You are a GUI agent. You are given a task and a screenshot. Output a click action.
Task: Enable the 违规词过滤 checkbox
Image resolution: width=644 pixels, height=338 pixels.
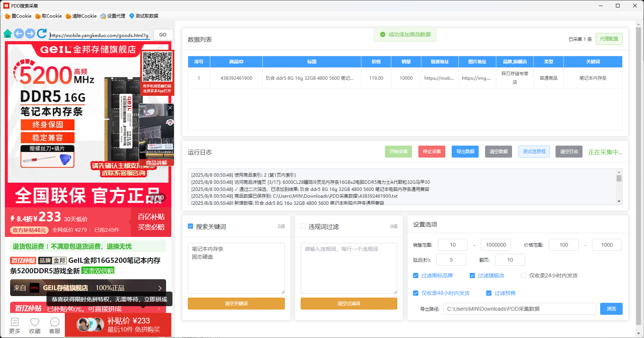pyautogui.click(x=303, y=226)
